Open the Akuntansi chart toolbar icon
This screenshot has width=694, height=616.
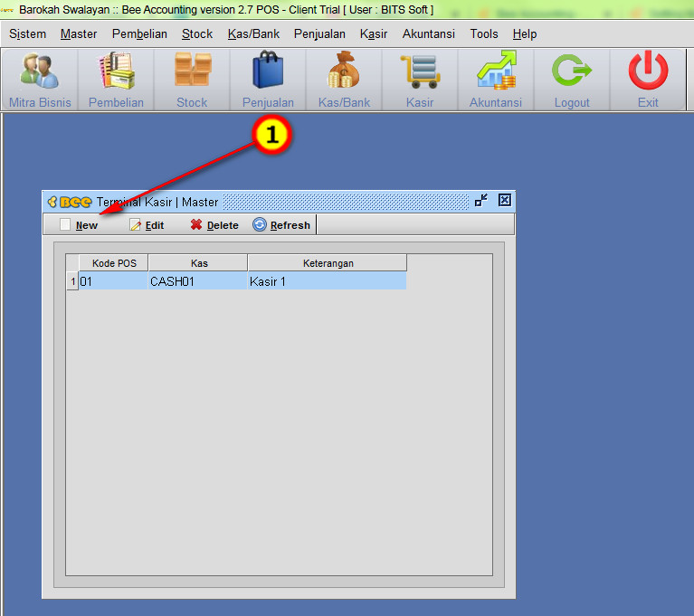coord(496,81)
